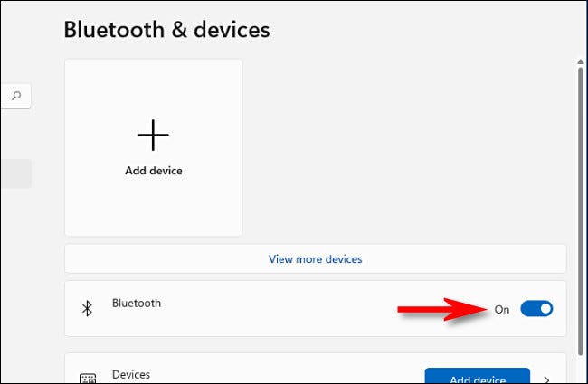Image resolution: width=588 pixels, height=384 pixels.
Task: Click the Devices keyboard icon
Action: [88, 378]
